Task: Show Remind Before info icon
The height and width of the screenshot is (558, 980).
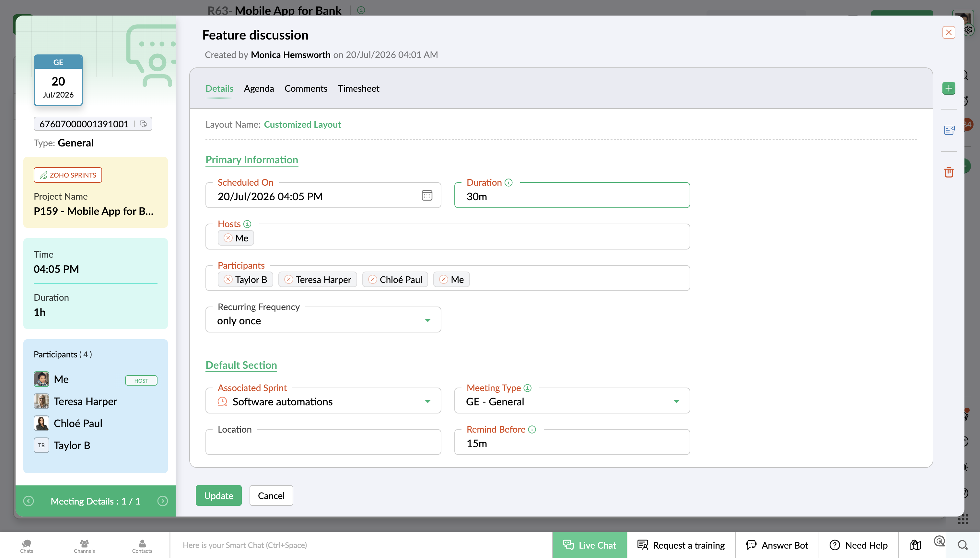Action: (x=532, y=429)
